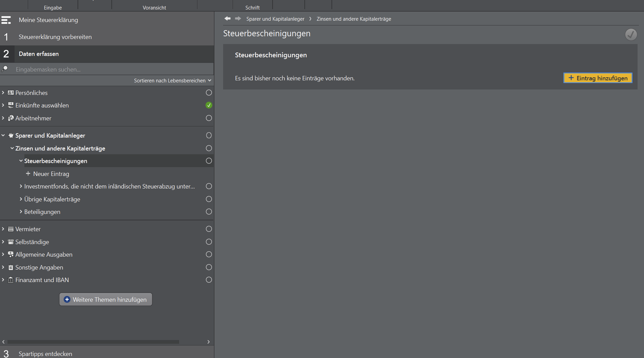Click the forward arrow in breadcrumb bar
Image resolution: width=644 pixels, height=358 pixels.
click(x=238, y=19)
